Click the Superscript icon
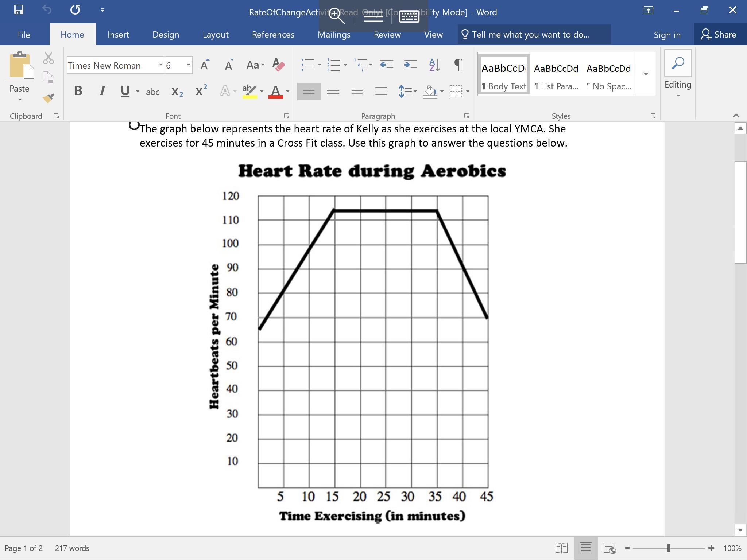 [201, 91]
